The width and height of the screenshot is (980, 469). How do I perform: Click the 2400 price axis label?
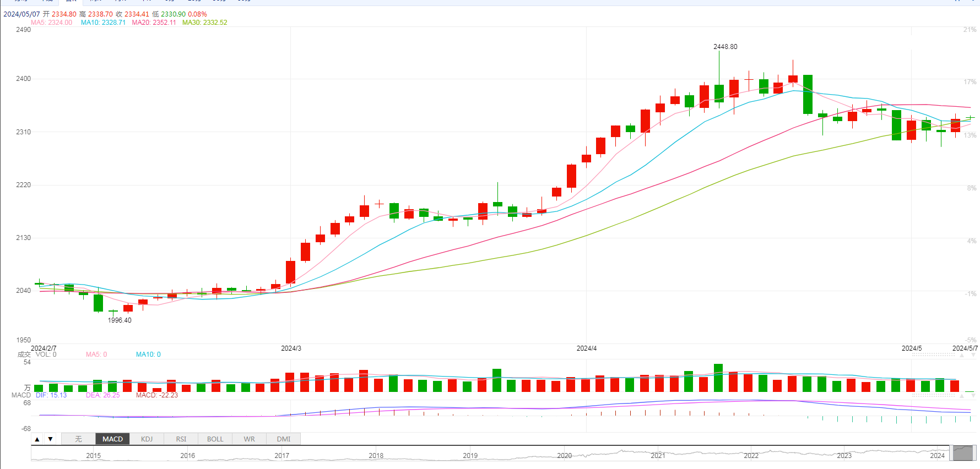[24, 79]
